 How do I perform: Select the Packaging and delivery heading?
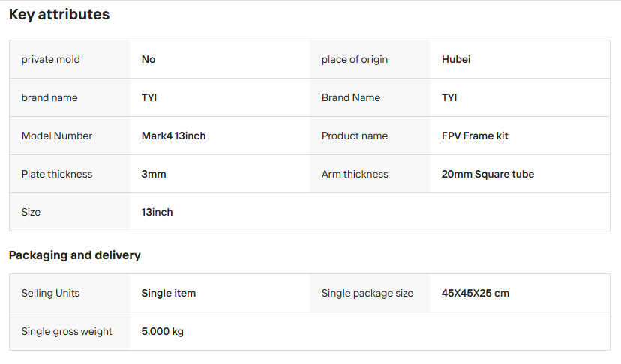click(74, 255)
